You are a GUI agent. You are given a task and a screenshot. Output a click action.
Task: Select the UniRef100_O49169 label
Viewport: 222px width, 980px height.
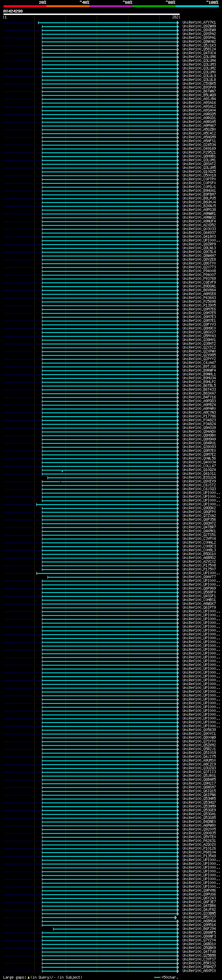click(x=199, y=148)
